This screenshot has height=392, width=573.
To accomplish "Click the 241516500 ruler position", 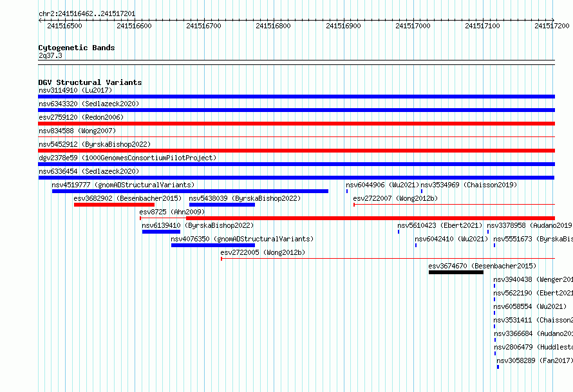I will (x=64, y=26).
